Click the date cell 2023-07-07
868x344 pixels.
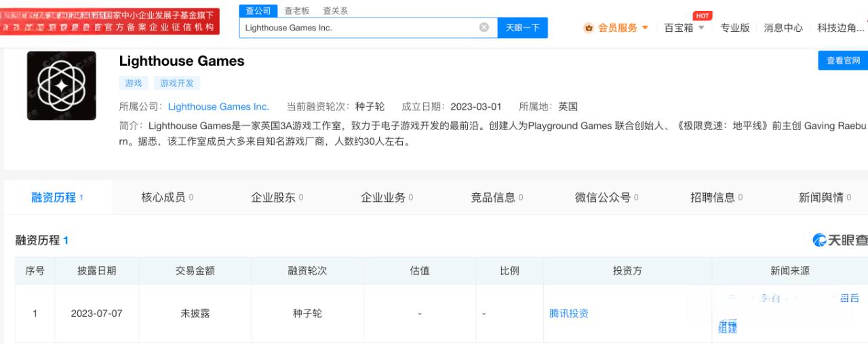point(96,314)
